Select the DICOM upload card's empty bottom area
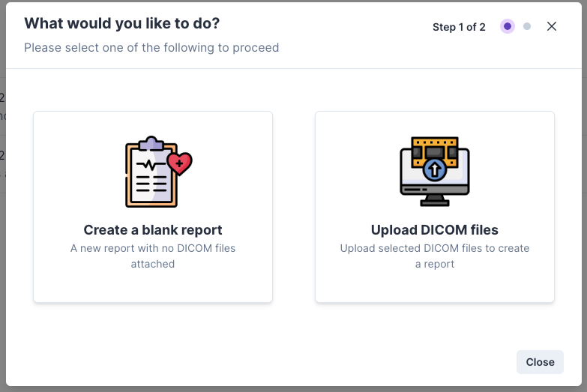The width and height of the screenshot is (587, 392). (x=435, y=286)
